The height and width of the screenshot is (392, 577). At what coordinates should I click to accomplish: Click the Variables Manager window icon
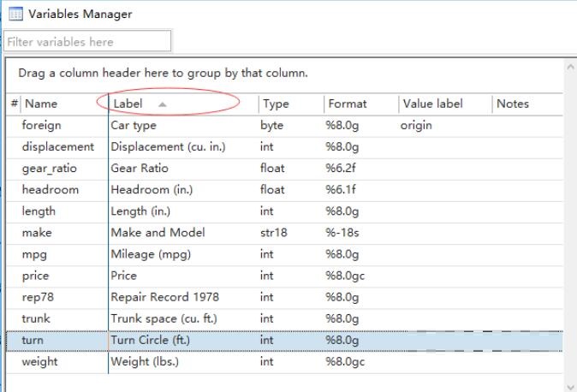point(15,15)
